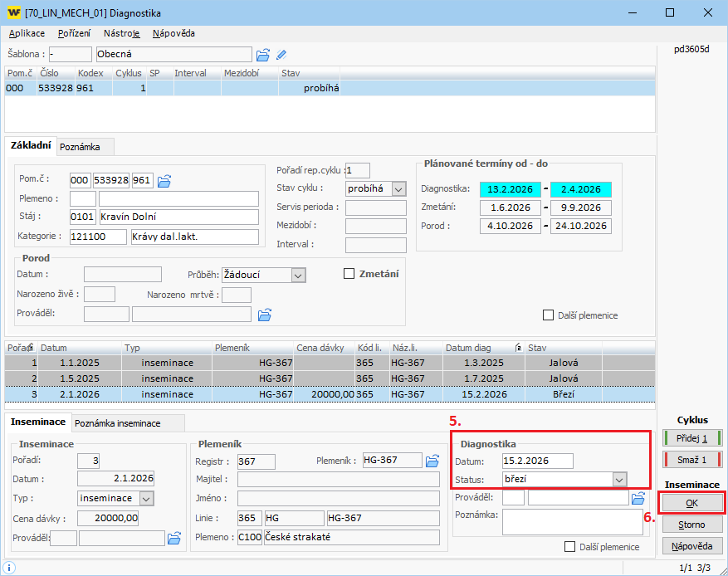Click the pencil edit icon next to Šablona
The width and height of the screenshot is (728, 576).
(281, 55)
